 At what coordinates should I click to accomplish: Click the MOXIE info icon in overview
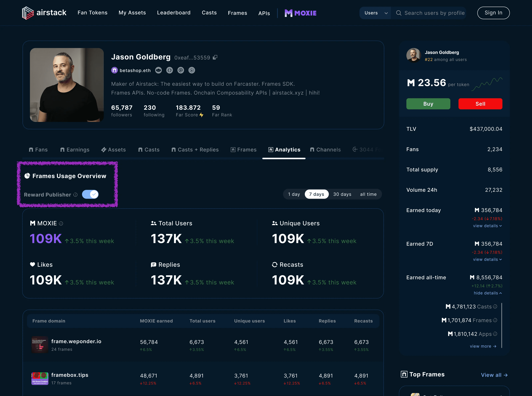(61, 223)
